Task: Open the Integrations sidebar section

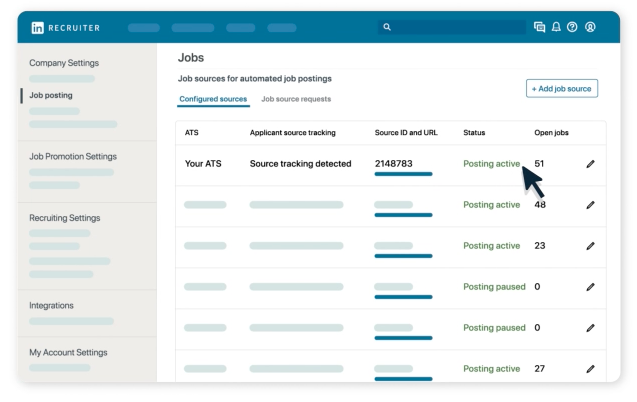Action: (x=51, y=305)
